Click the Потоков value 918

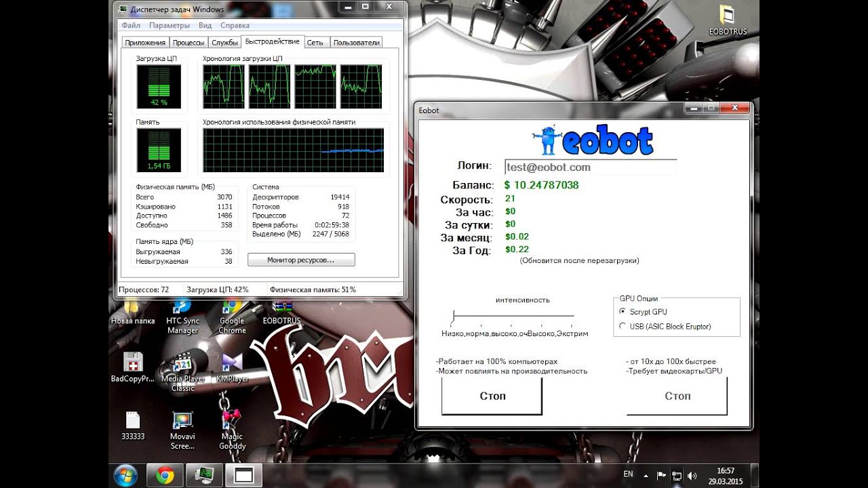(343, 207)
